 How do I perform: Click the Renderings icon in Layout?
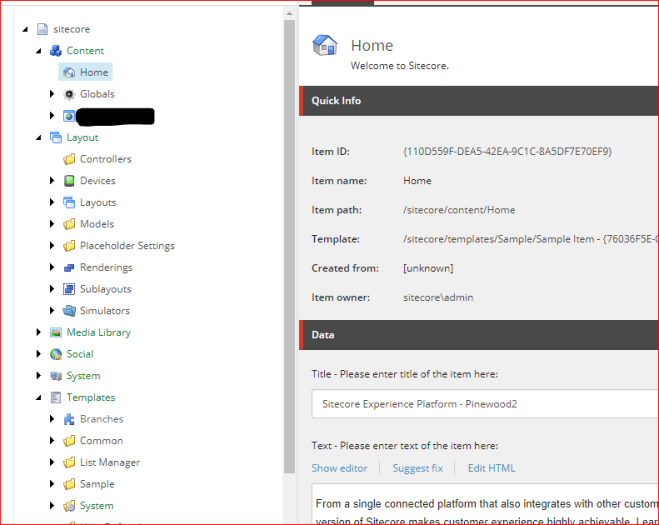click(69, 268)
